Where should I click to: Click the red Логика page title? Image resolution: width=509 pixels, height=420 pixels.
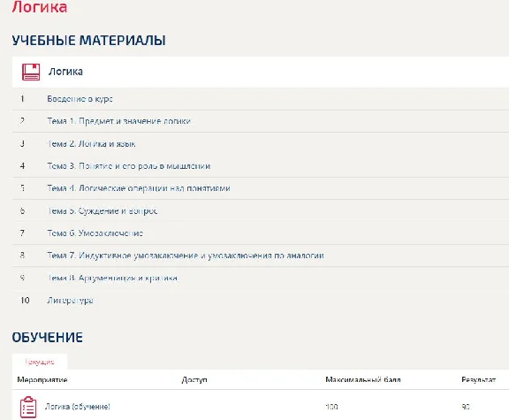tap(40, 7)
